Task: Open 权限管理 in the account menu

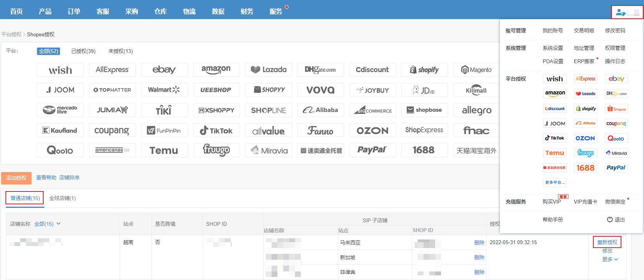Action: (x=615, y=48)
